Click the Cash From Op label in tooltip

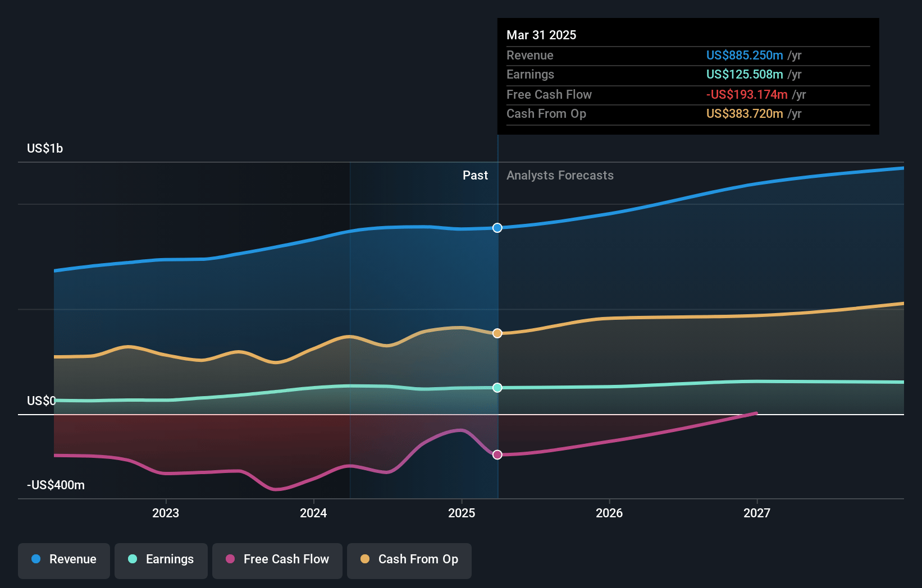point(546,114)
